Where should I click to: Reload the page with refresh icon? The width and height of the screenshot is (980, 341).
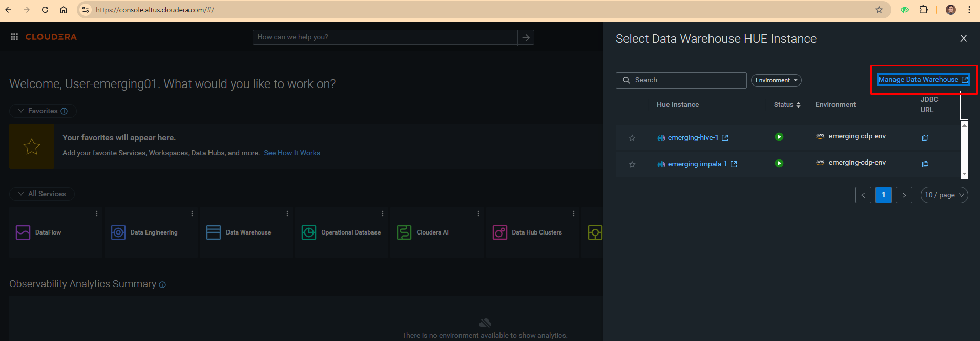45,10
